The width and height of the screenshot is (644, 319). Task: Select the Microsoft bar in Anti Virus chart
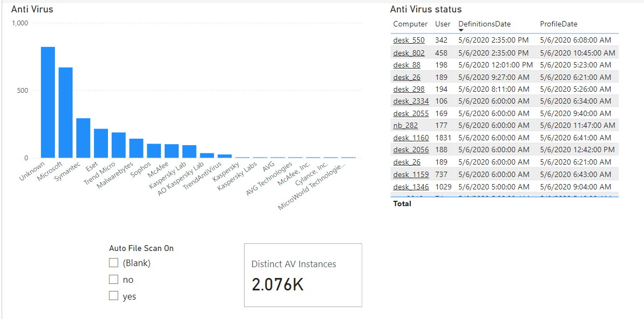[66, 113]
